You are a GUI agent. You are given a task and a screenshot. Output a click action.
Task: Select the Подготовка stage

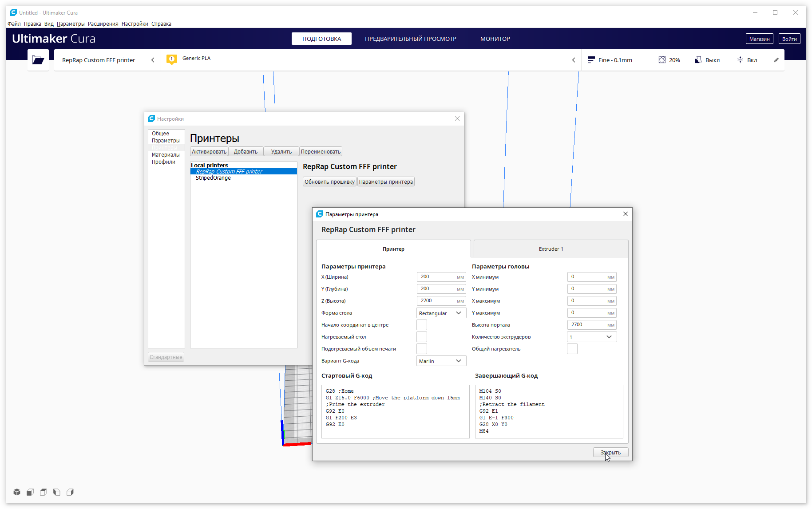pos(321,39)
